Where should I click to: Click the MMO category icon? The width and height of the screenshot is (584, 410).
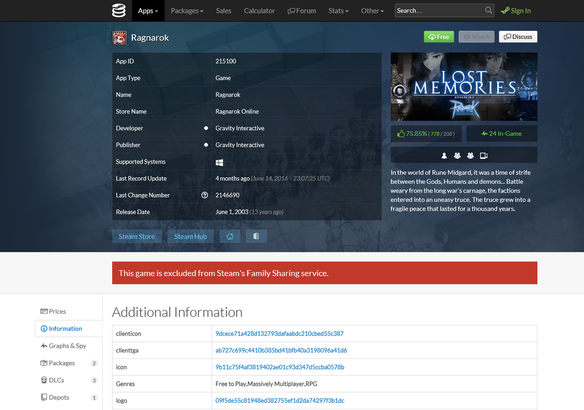tap(470, 156)
